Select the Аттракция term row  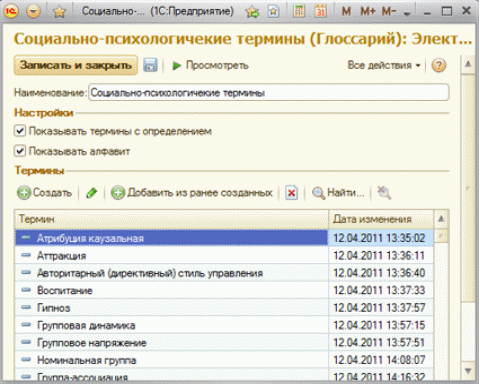(171, 256)
